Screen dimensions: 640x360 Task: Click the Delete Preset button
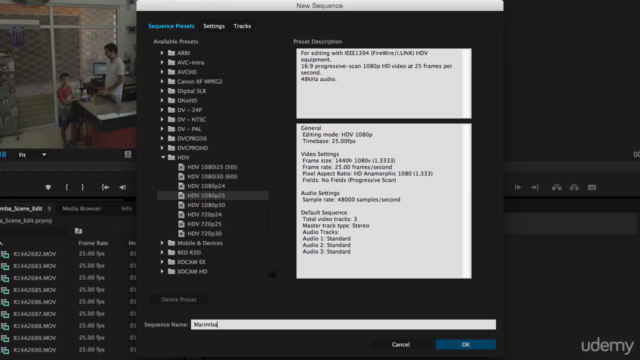pyautogui.click(x=179, y=300)
